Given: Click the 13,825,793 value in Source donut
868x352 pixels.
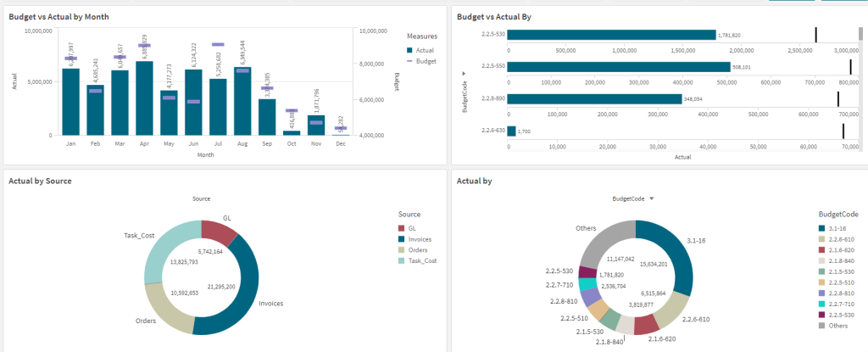Looking at the screenshot, I should click(185, 261).
